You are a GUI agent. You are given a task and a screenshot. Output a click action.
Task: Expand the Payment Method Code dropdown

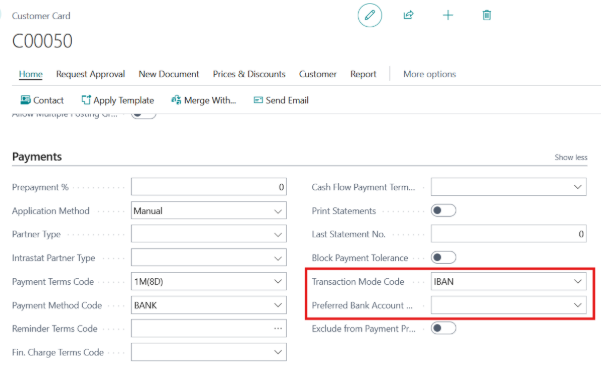[x=278, y=305]
